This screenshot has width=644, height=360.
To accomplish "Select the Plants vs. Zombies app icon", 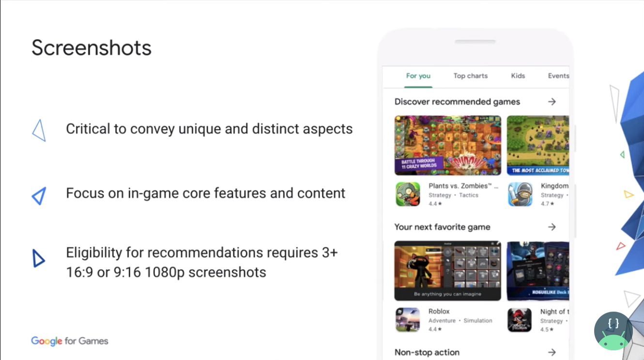I will point(408,194).
